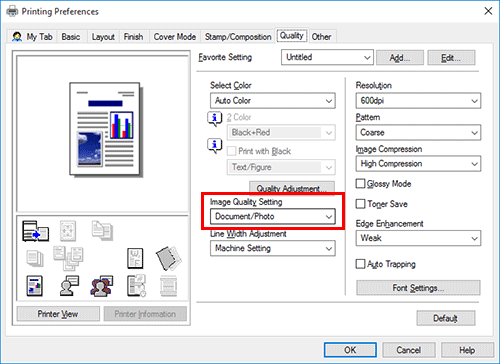The width and height of the screenshot is (500, 364).
Task: Click the color chart document icon
Action: click(x=35, y=286)
